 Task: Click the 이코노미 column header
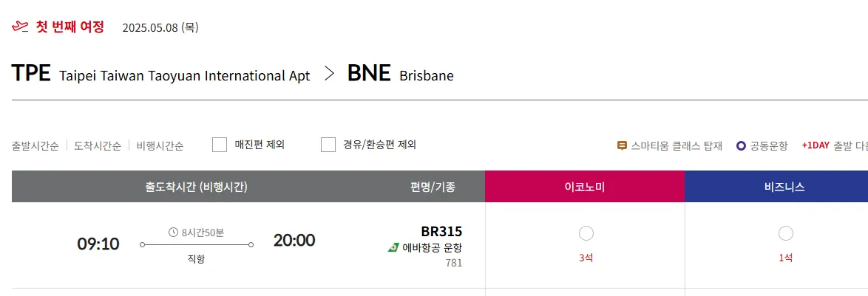(x=584, y=187)
